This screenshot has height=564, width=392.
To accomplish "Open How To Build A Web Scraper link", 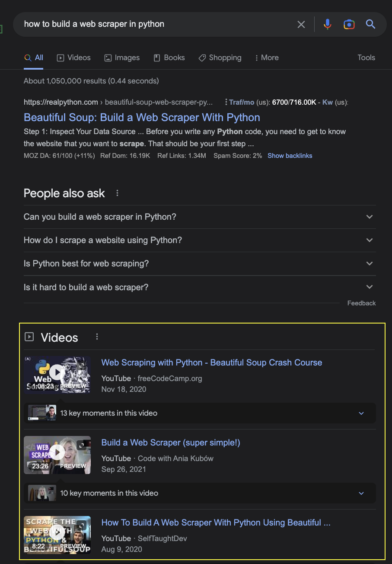I will (x=216, y=522).
